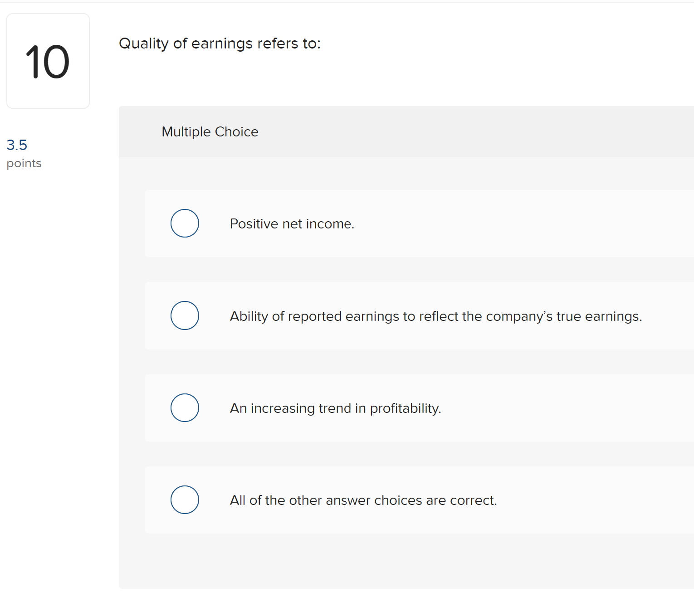Select 'An increasing trend in profitability' option
Screen dimensions: 694x616
click(x=185, y=407)
